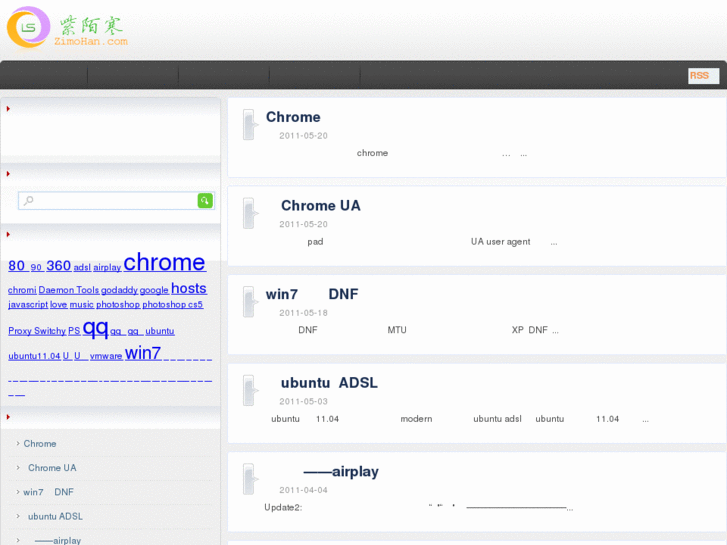Open the post icon beside Chrome article
Viewport: 727px width, 545px height.
tap(250, 124)
